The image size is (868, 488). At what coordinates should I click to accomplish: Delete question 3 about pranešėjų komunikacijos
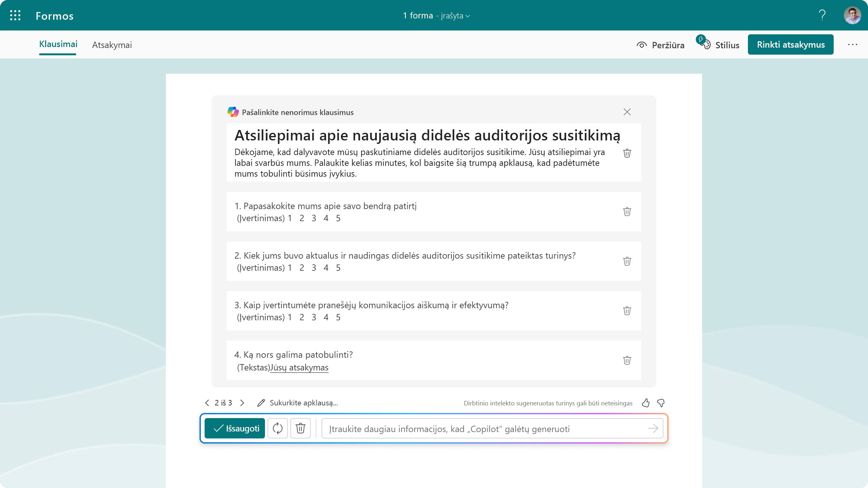[627, 310]
